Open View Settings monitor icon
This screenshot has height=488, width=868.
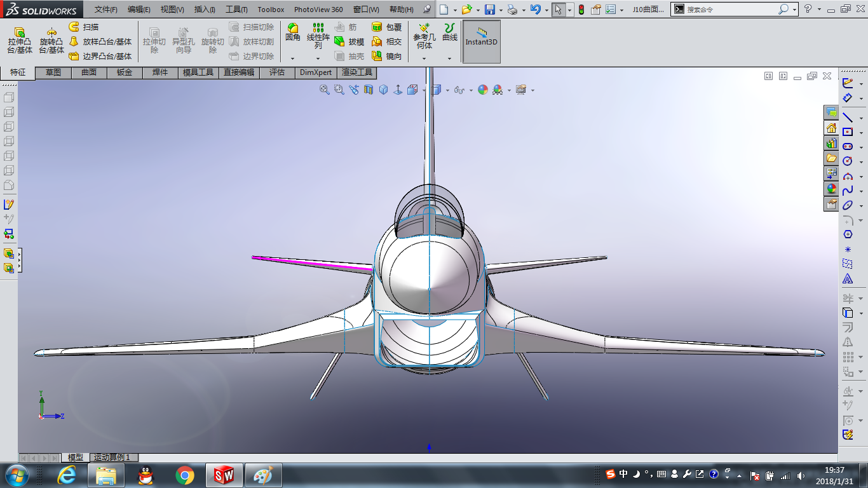click(521, 90)
